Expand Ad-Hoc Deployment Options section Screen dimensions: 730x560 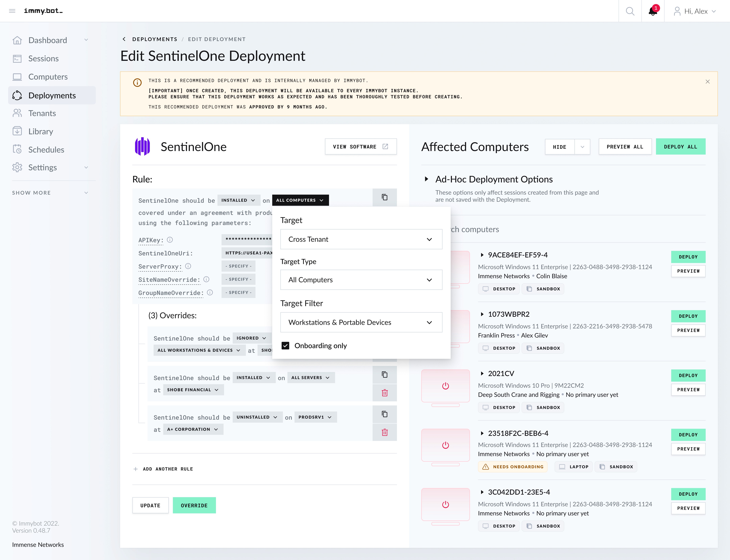[x=426, y=179]
